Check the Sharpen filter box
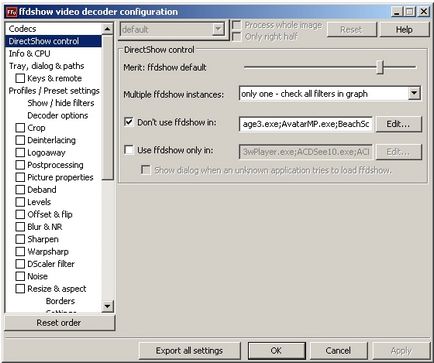The height and width of the screenshot is (363, 434). (x=20, y=239)
